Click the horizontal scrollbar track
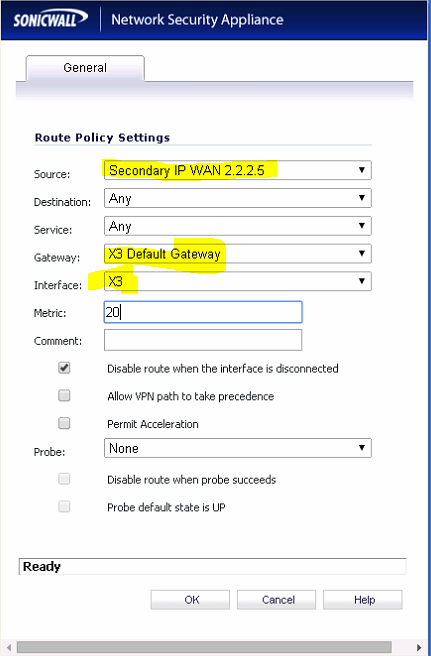431x656 pixels. pos(204,648)
